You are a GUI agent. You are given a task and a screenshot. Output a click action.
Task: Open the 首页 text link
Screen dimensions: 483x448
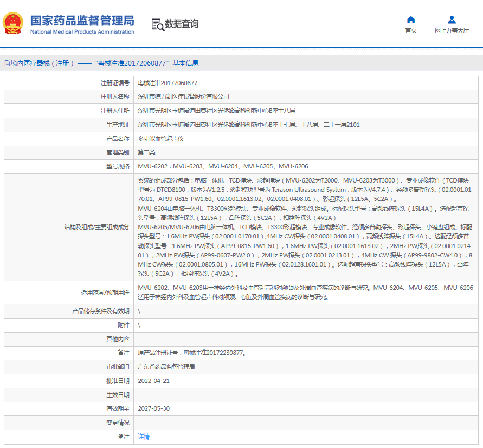tap(411, 30)
